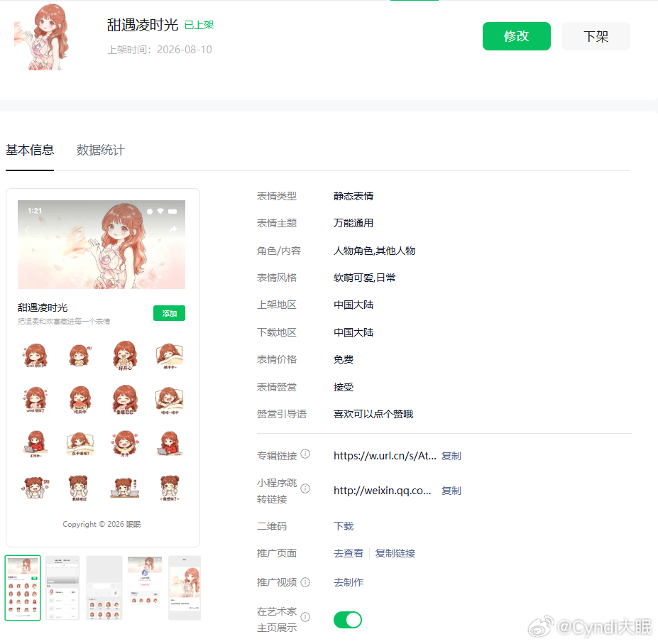The image size is (658, 644).
Task: Download the 二维码
Action: tap(344, 526)
